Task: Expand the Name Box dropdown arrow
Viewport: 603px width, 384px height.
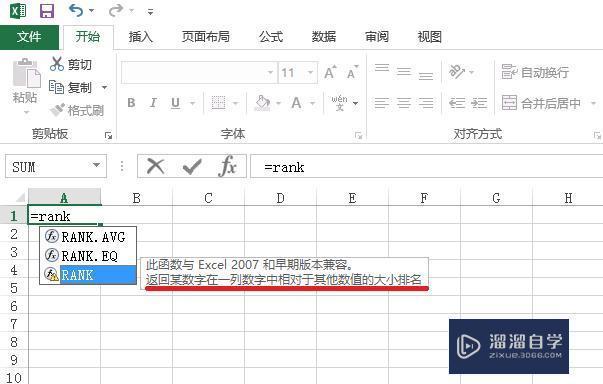Action: tap(97, 165)
